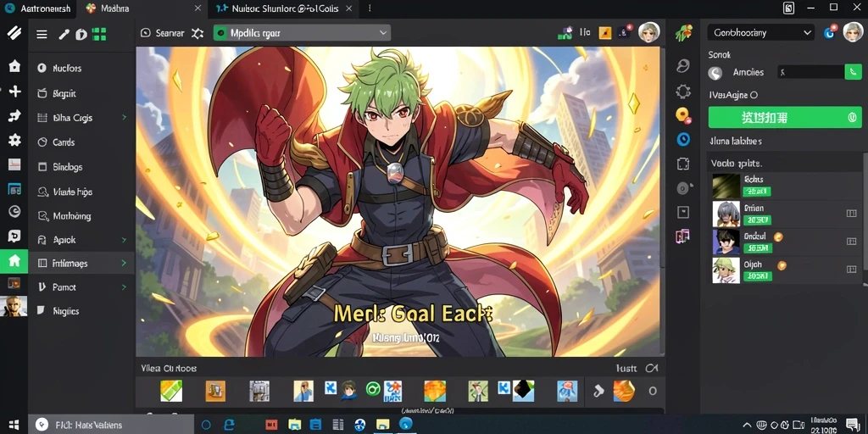Screen dimensions: 868x434
Task: Click the layout icon on the Oijoh row
Action: coord(851,269)
